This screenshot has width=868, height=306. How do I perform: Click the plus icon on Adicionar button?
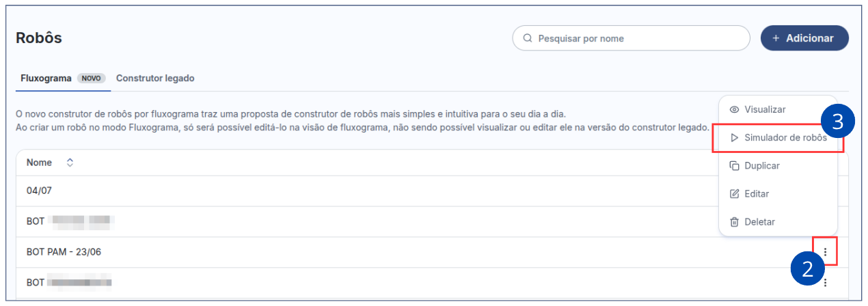776,38
